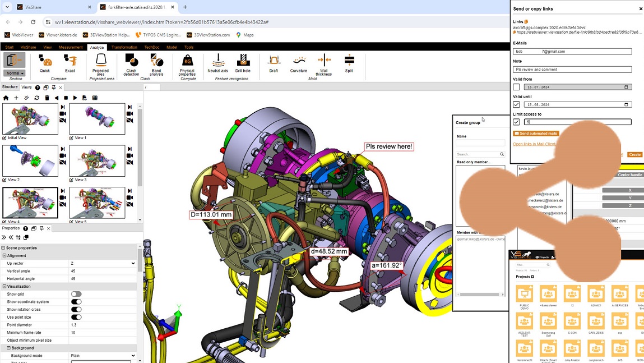
Task: Select the Wall thickness analysis tool
Action: tap(323, 63)
